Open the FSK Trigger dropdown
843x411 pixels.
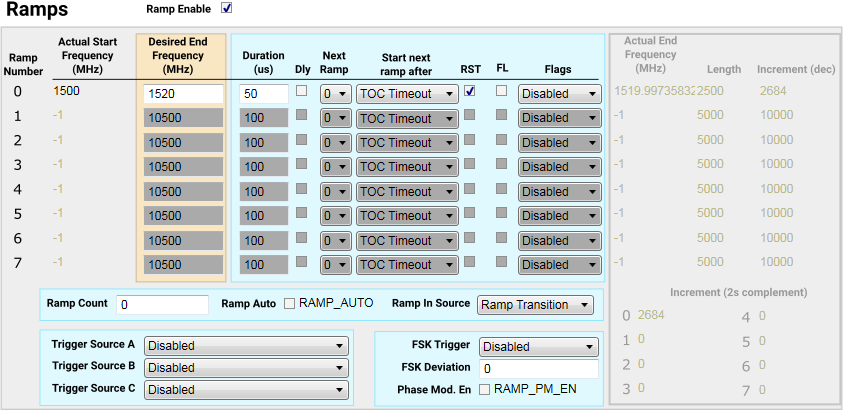point(539,347)
